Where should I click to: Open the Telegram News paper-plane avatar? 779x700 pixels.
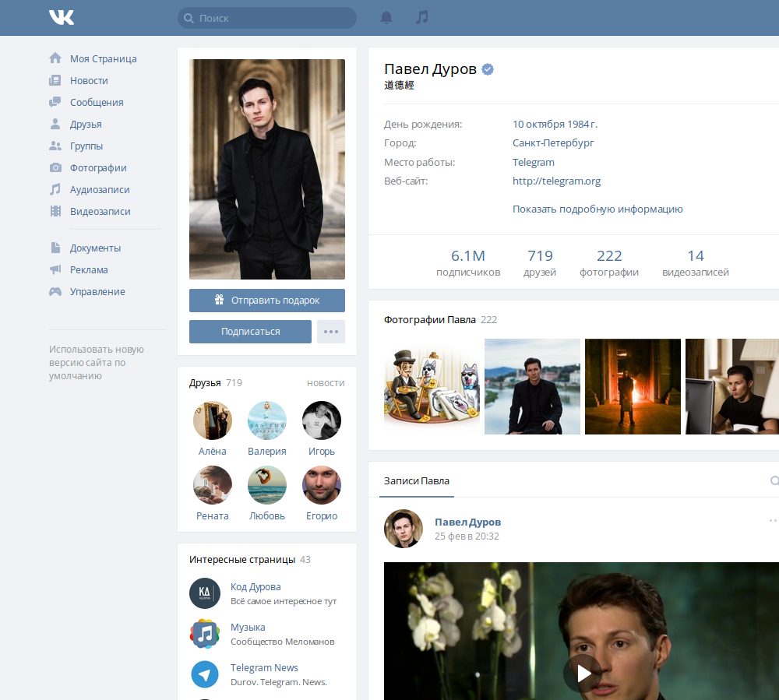point(205,674)
